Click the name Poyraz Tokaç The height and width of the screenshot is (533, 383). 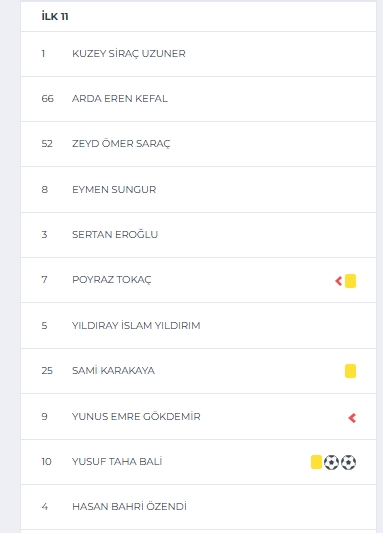click(111, 280)
